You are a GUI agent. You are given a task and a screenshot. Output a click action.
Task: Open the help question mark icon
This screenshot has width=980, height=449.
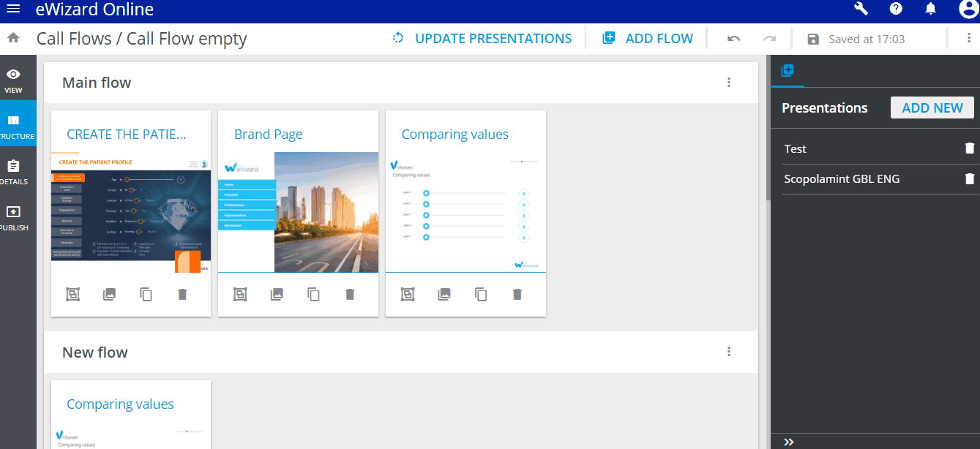pos(896,9)
